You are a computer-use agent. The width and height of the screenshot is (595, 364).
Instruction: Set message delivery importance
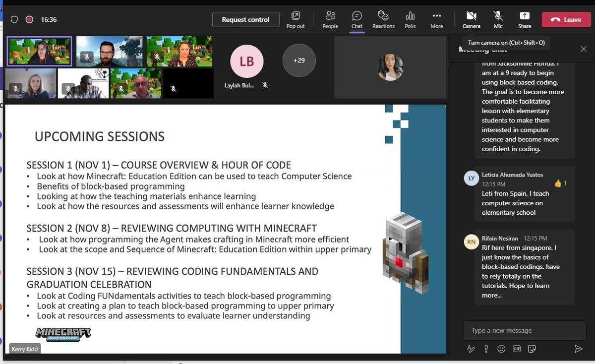point(486,349)
